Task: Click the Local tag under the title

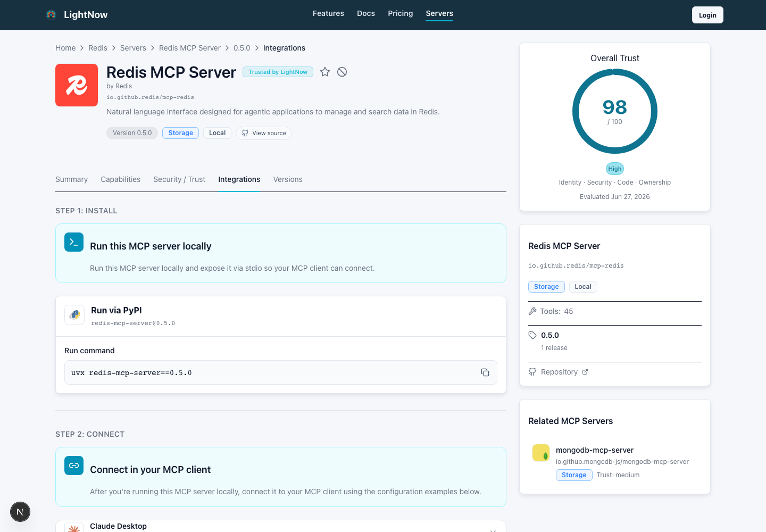Action: [217, 133]
